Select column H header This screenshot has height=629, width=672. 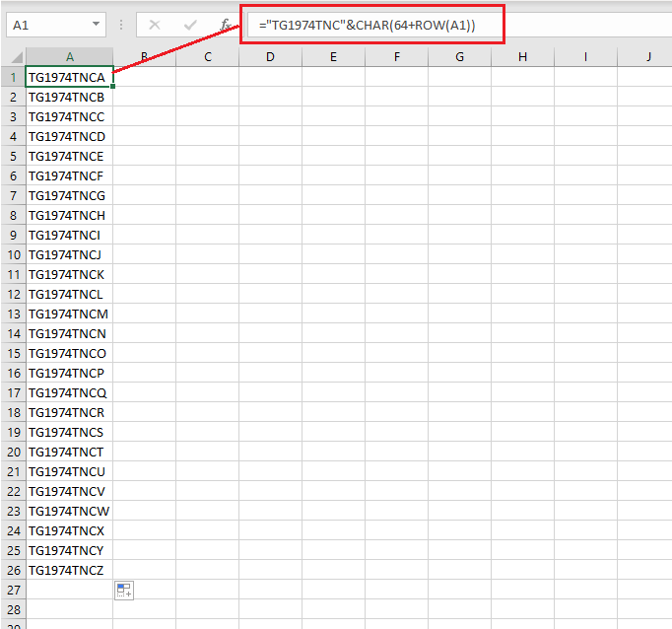tap(522, 56)
